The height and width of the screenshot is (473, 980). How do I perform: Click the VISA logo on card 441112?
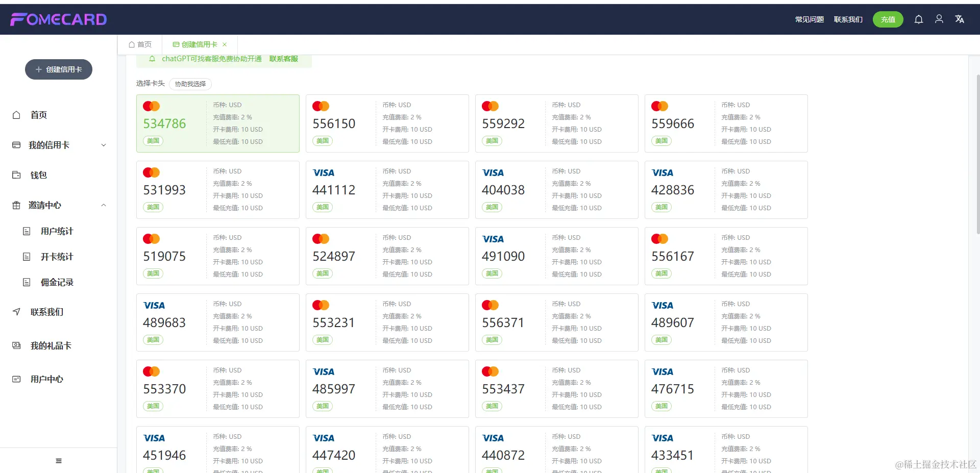[324, 173]
